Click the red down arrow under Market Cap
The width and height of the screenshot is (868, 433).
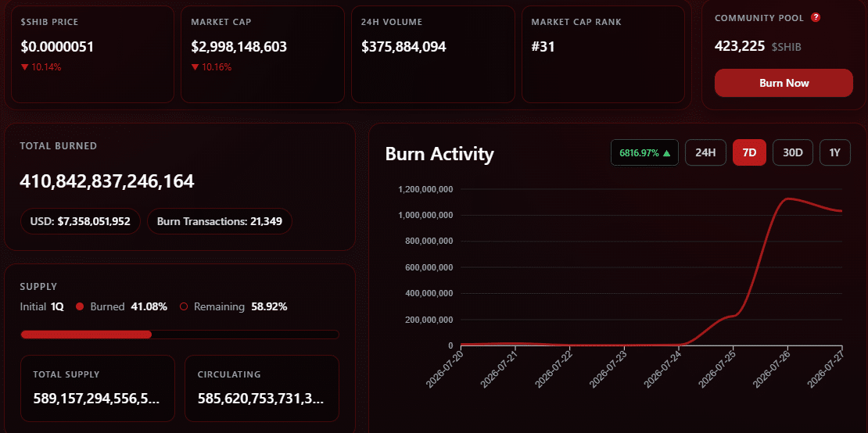pos(195,67)
